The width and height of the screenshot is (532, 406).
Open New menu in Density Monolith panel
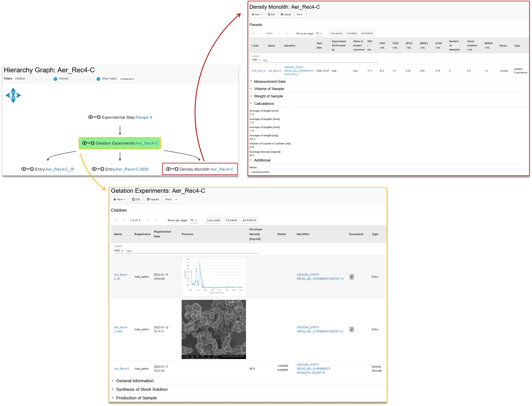257,14
